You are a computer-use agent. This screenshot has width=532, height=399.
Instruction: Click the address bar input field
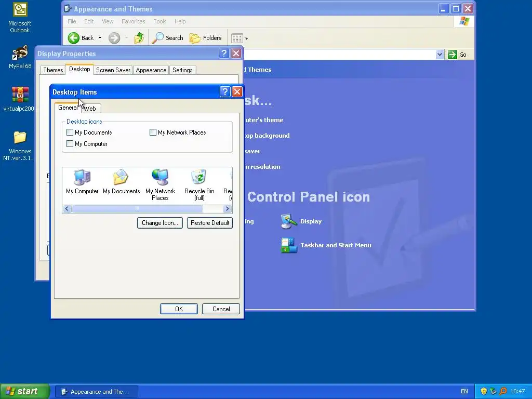[340, 55]
